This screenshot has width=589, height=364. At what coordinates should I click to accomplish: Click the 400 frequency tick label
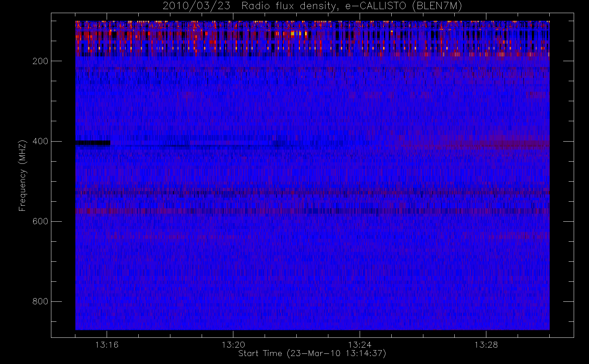(x=40, y=141)
